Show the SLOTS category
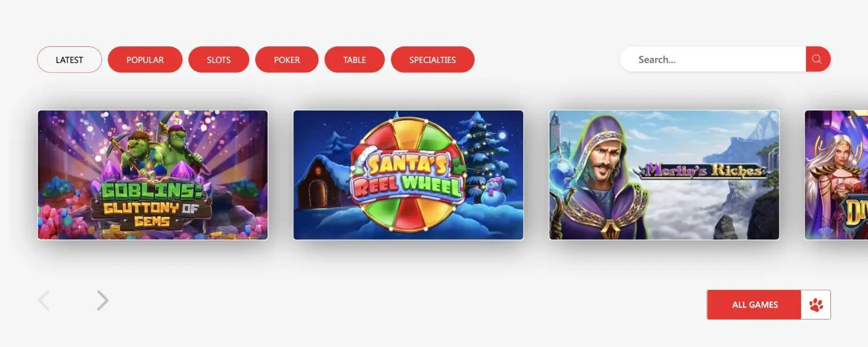This screenshot has width=868, height=347. (x=219, y=60)
